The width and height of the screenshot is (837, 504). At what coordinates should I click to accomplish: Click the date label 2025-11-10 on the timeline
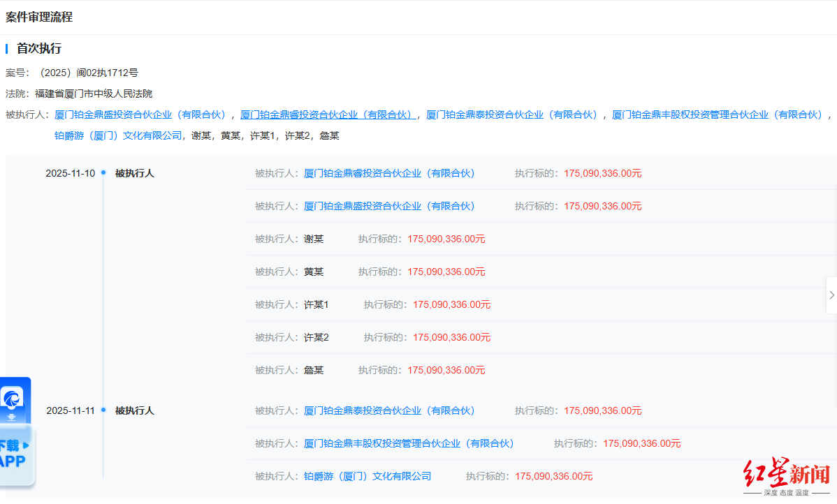71,173
